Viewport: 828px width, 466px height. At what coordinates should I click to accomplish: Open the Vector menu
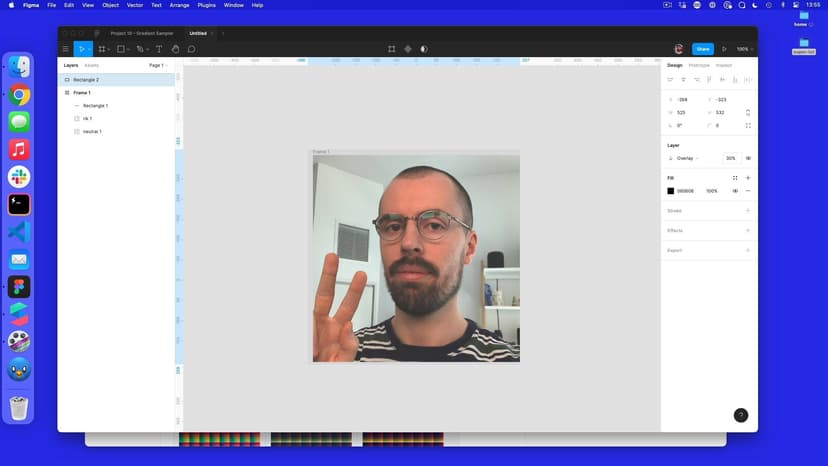(135, 5)
